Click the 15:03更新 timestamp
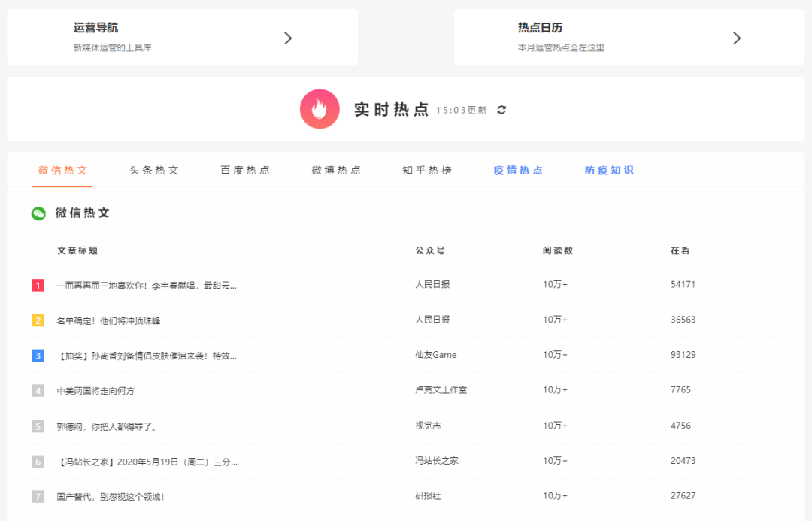Image resolution: width=812 pixels, height=521 pixels. pyautogui.click(x=462, y=111)
